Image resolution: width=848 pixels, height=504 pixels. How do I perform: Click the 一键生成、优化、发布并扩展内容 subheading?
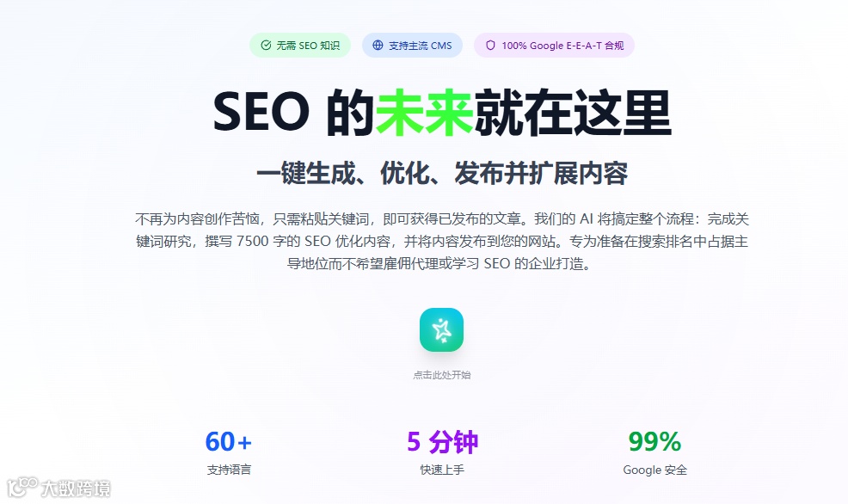tap(442, 173)
